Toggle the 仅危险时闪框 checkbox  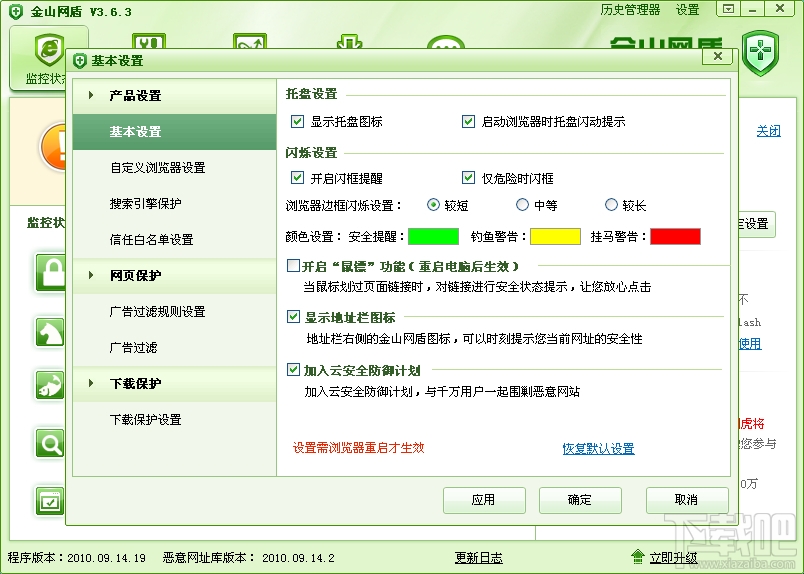[468, 177]
